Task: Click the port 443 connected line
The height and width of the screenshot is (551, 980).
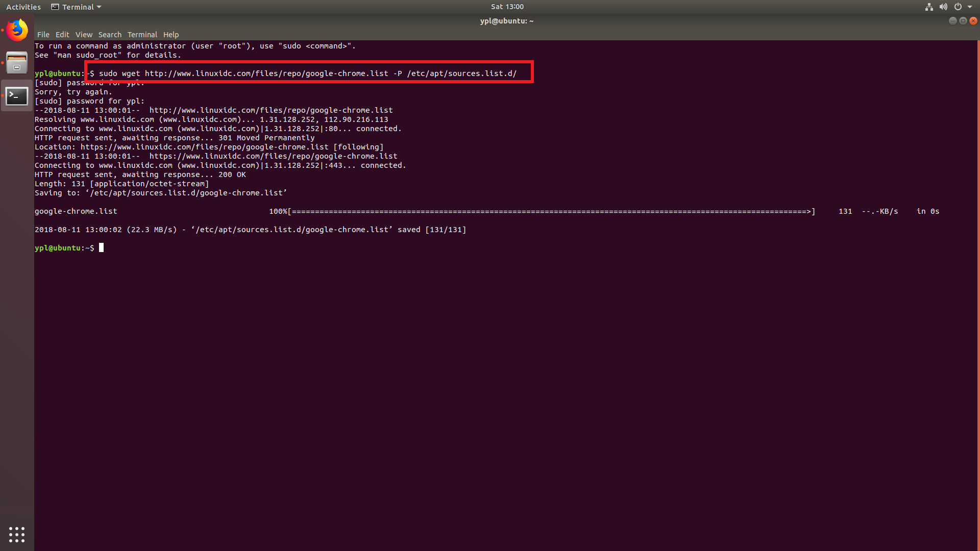Action: [x=220, y=165]
